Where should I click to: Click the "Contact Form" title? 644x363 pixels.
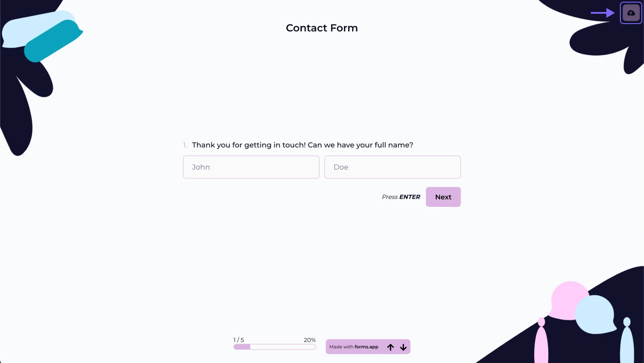(322, 28)
